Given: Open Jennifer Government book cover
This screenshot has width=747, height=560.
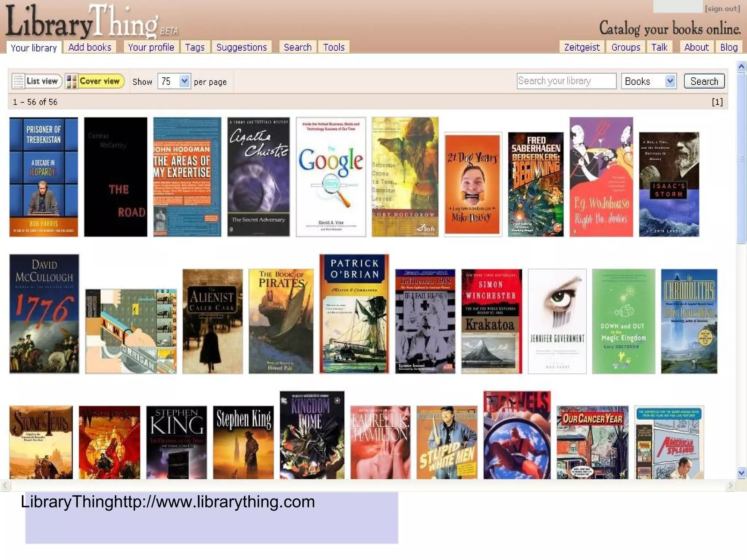Looking at the screenshot, I should click(x=557, y=322).
